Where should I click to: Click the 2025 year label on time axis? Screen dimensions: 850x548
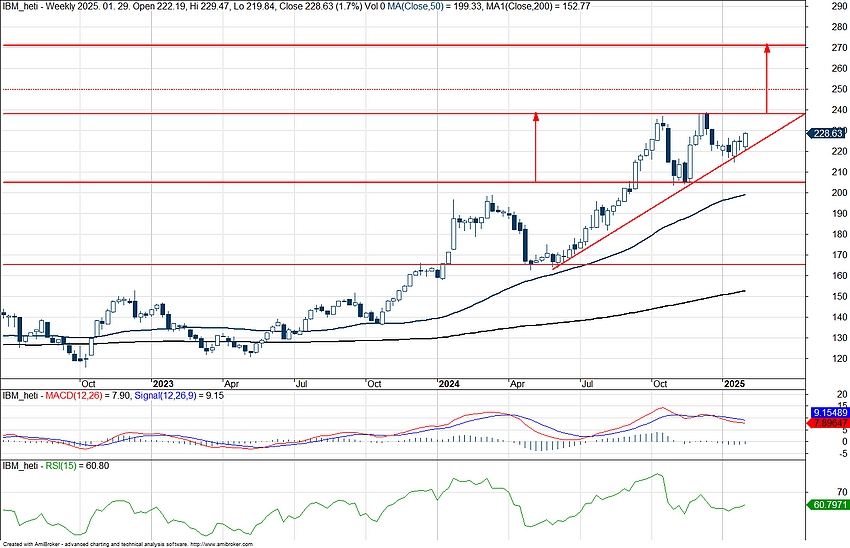coord(735,384)
